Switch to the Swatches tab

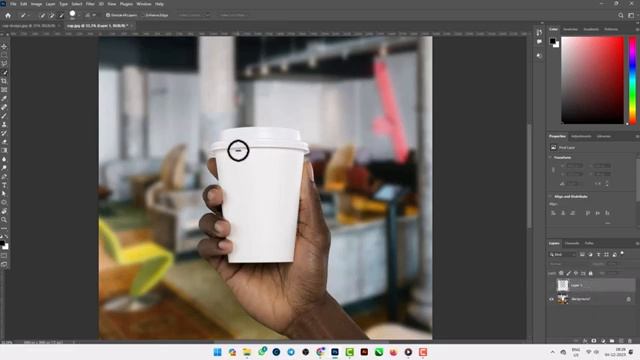click(x=570, y=29)
